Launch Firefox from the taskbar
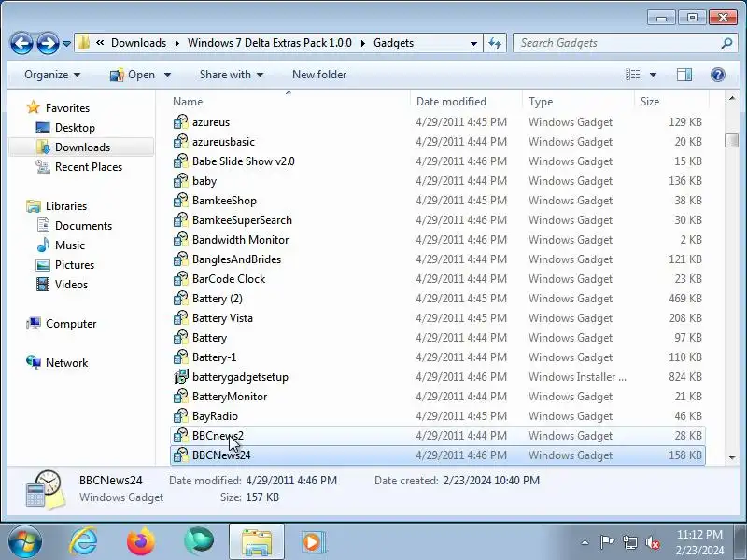Screen dimensions: 747x560 pos(141,541)
